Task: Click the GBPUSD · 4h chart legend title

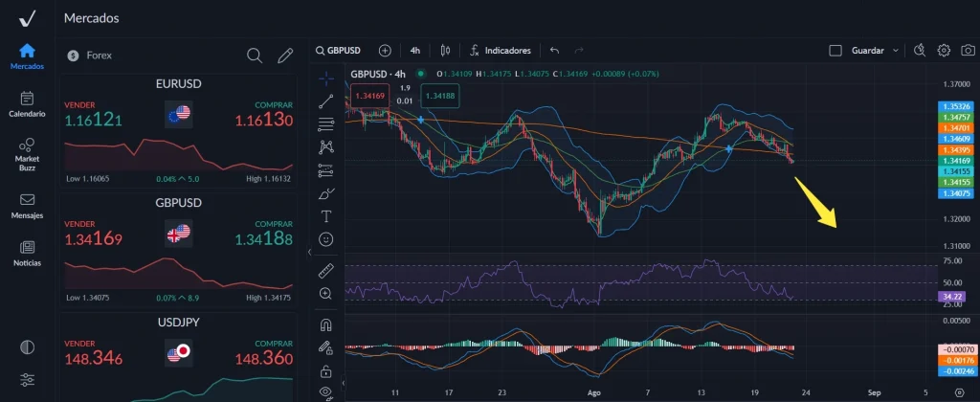Action: coord(377,74)
